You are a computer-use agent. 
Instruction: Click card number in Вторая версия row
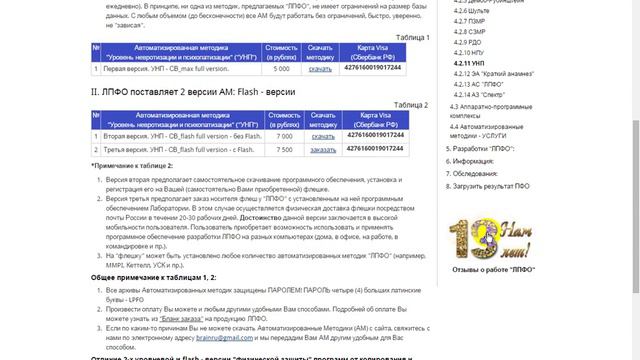(376, 135)
